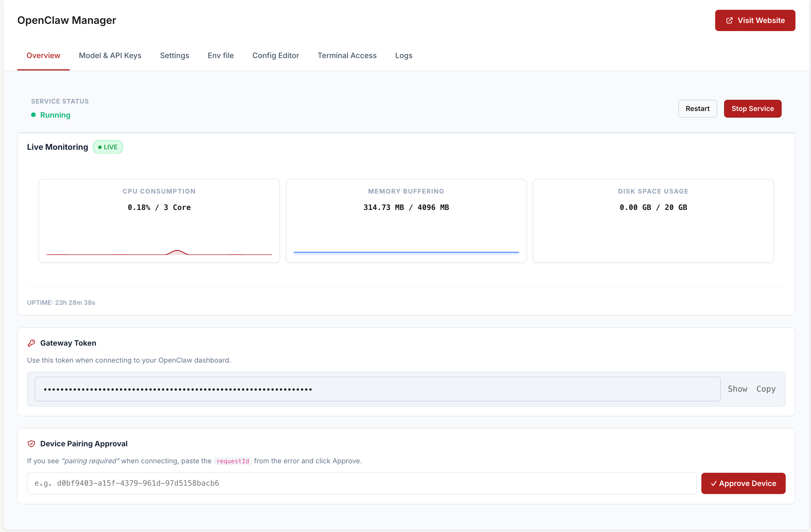The width and height of the screenshot is (811, 532).
Task: Click the "UPTIME: 23h 28m 38s" text
Action: click(x=61, y=303)
